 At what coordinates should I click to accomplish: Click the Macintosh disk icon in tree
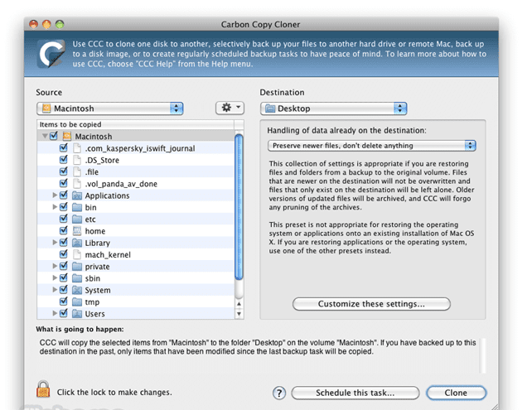[67, 136]
